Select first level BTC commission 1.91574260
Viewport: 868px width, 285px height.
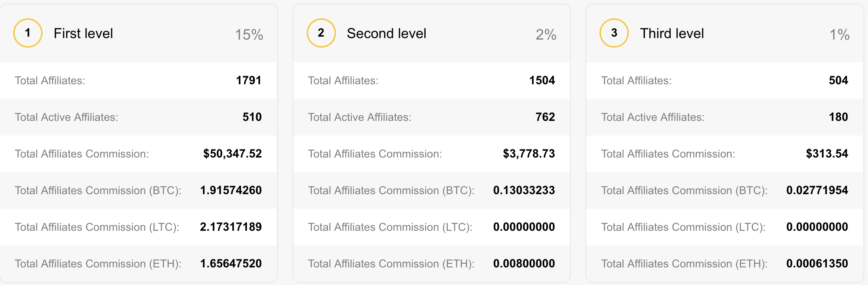[x=231, y=190]
